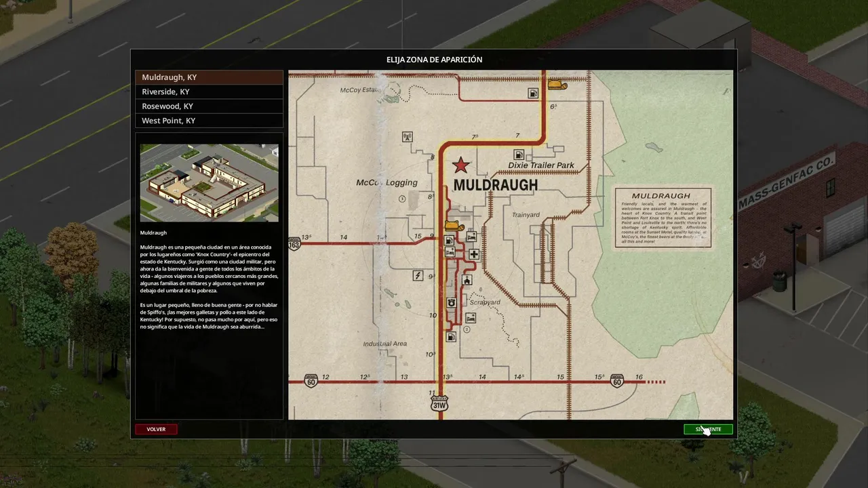Click the McCoy Estate label

coord(359,89)
